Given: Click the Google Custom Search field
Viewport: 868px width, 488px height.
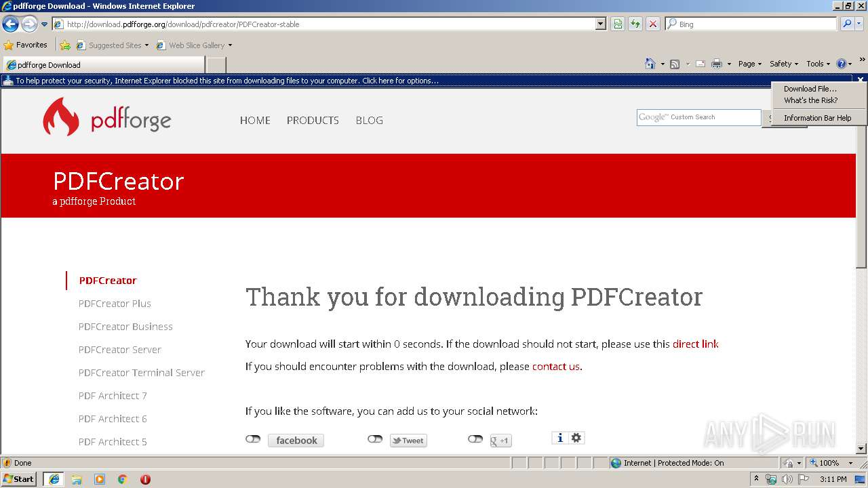Looking at the screenshot, I should coord(698,117).
